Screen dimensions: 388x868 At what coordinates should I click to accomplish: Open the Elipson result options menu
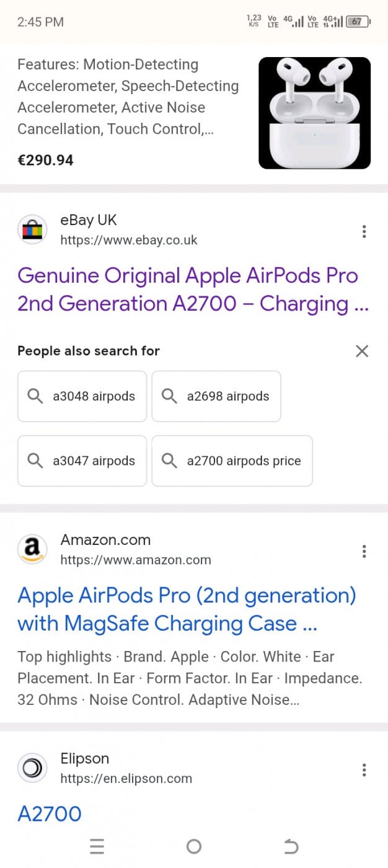point(364,770)
